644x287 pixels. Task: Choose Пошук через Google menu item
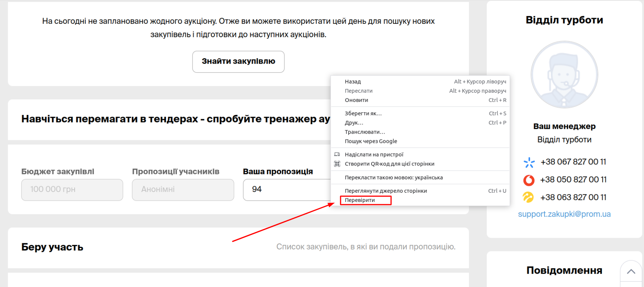[x=371, y=141]
